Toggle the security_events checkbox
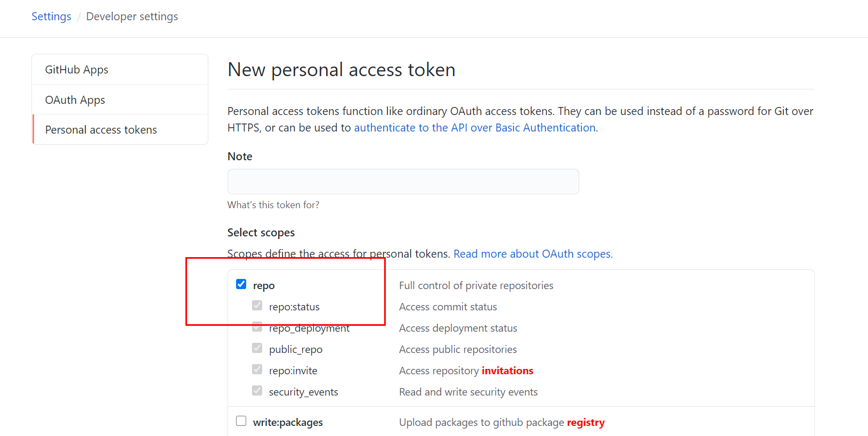The width and height of the screenshot is (868, 436). click(257, 391)
